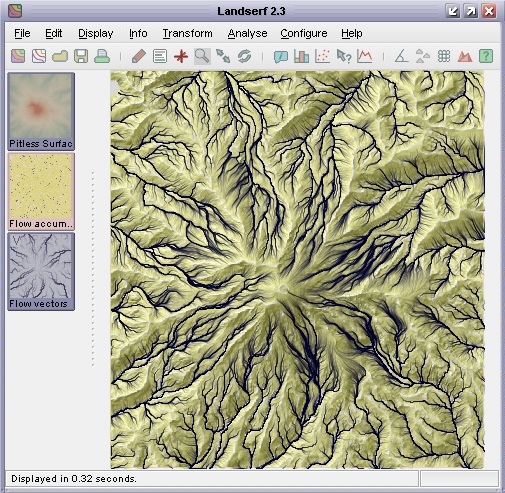Click the 'Displayed in 0.32 seconds.' status text

[74, 479]
